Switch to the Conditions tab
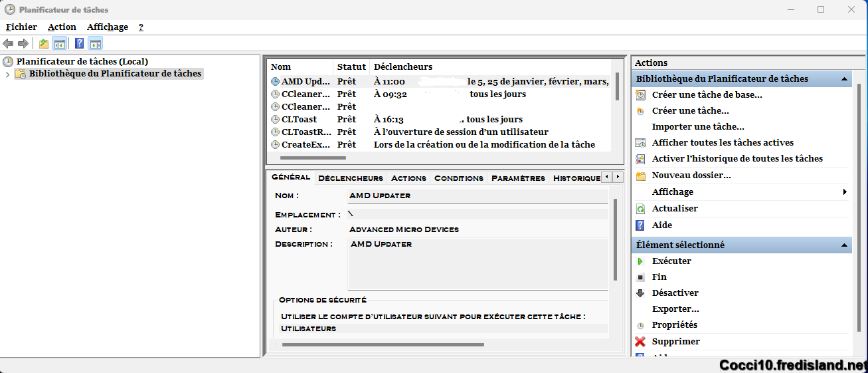Viewport: 868px width, 373px height. pyautogui.click(x=459, y=178)
